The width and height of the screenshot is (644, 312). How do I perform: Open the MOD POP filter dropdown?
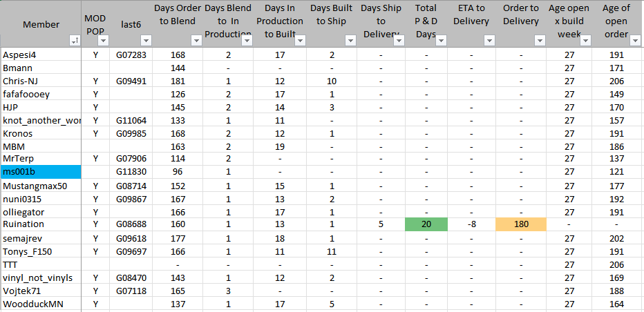(102, 41)
